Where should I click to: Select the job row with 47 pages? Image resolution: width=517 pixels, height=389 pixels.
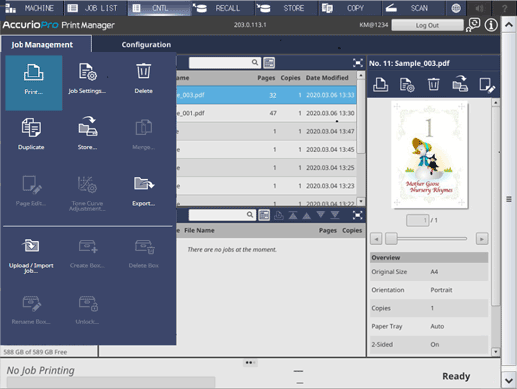266,113
